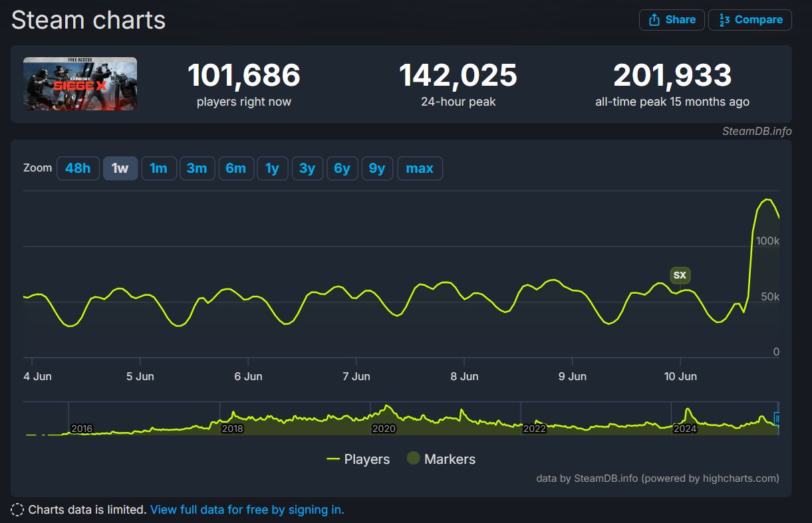Click the 10 Jun axis label
812x523 pixels.
[x=680, y=376]
